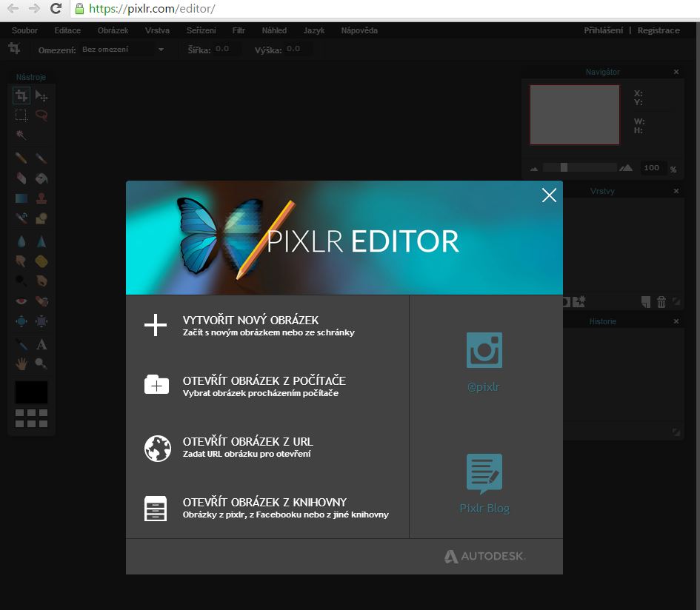Click the Navigátor preview thumbnail
The image size is (700, 610).
coord(575,115)
